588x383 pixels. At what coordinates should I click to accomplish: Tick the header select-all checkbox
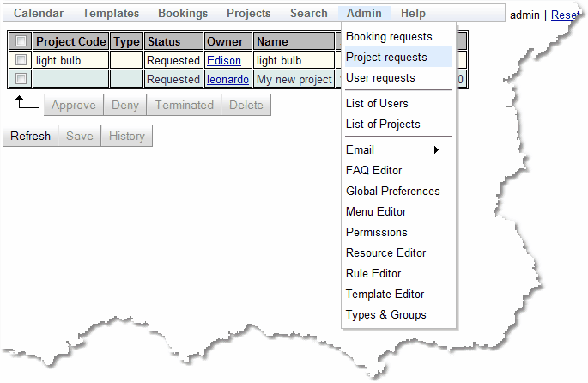pyautogui.click(x=21, y=41)
